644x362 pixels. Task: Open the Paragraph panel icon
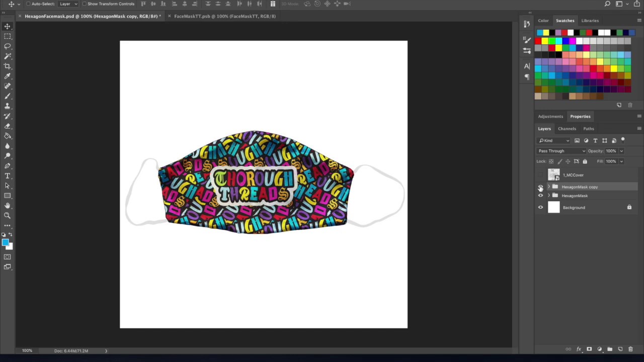[x=527, y=77]
